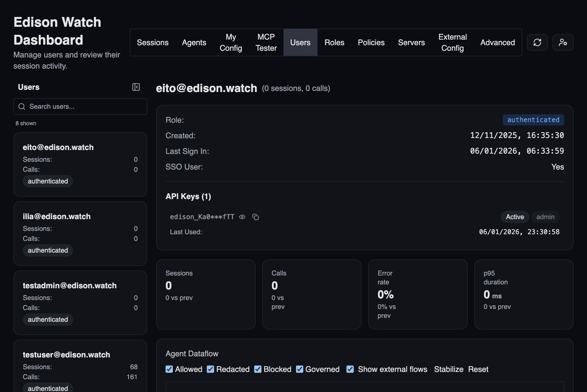587x392 pixels.
Task: Reset the Agent Dataflow view
Action: click(x=478, y=369)
